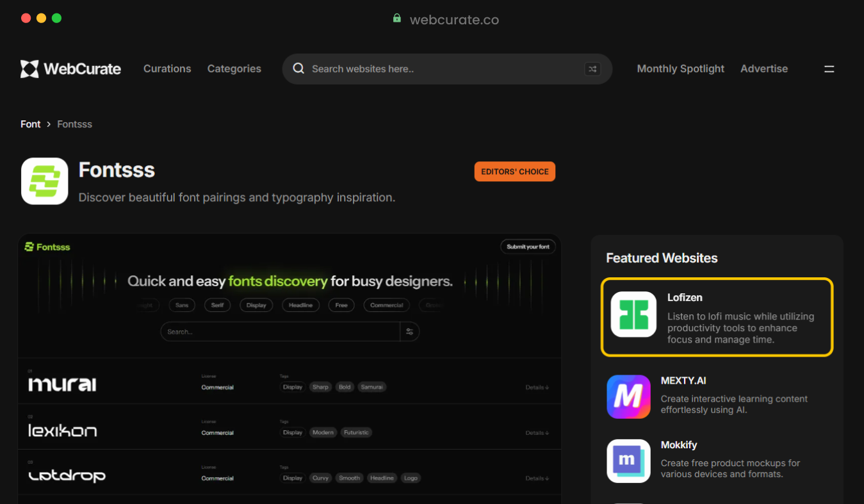Select the Commercial filter chip
This screenshot has height=504, width=864.
click(x=387, y=305)
